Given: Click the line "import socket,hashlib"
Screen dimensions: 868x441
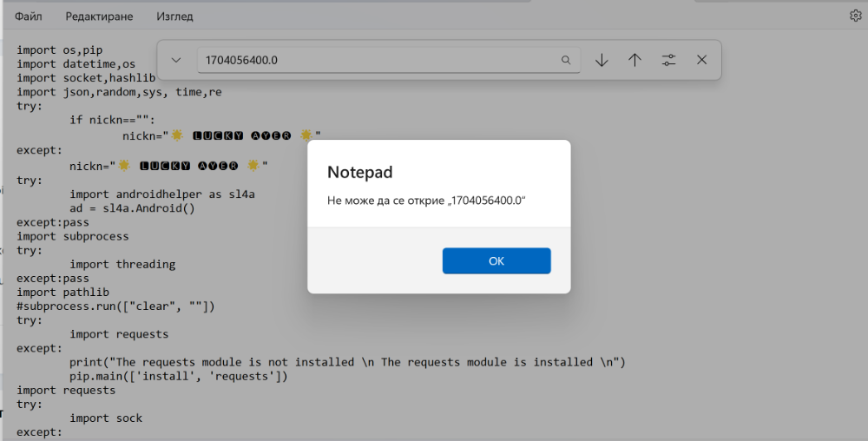Looking at the screenshot, I should [x=86, y=78].
